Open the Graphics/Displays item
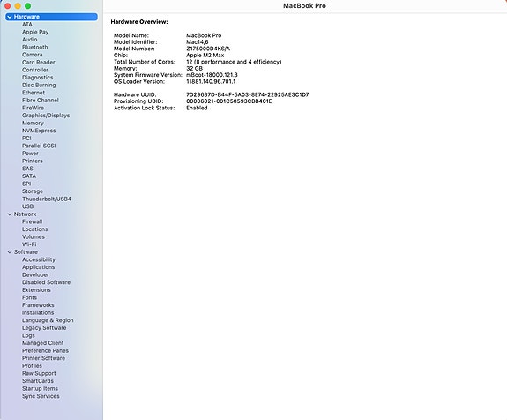This screenshot has height=420, width=507. pyautogui.click(x=46, y=116)
